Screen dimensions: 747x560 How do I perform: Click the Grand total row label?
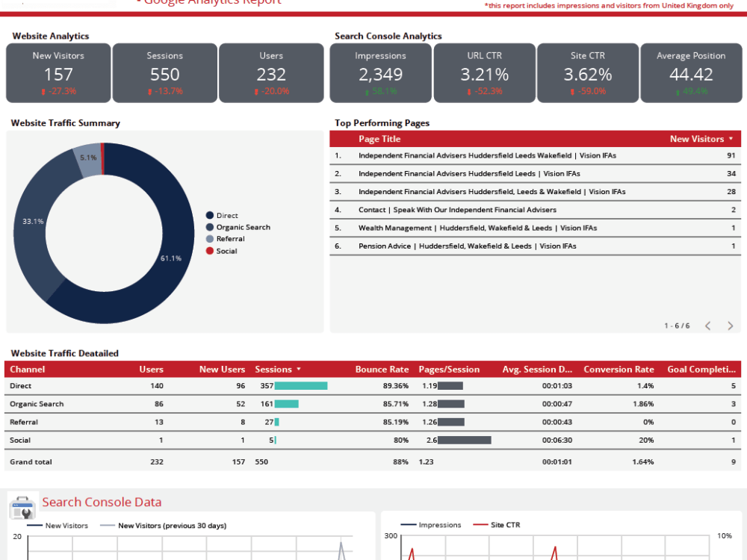coord(31,462)
